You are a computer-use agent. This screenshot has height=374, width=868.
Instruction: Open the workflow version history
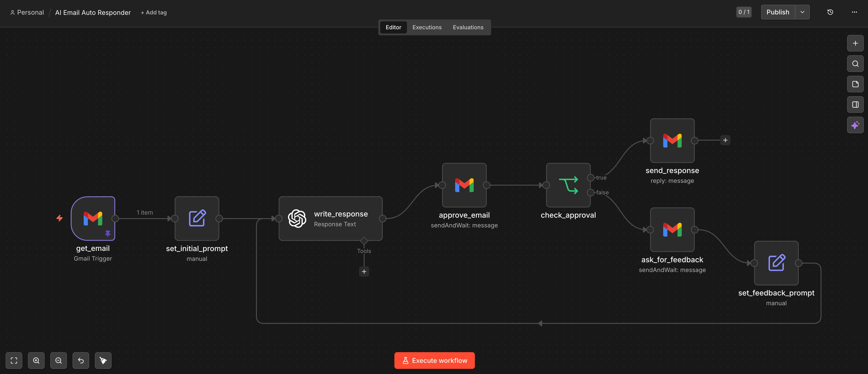click(830, 12)
